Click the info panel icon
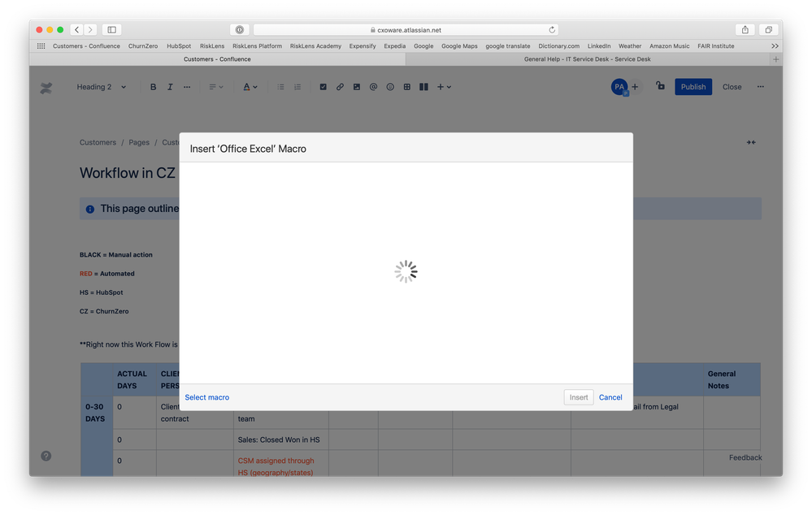The image size is (812, 515). (x=90, y=209)
